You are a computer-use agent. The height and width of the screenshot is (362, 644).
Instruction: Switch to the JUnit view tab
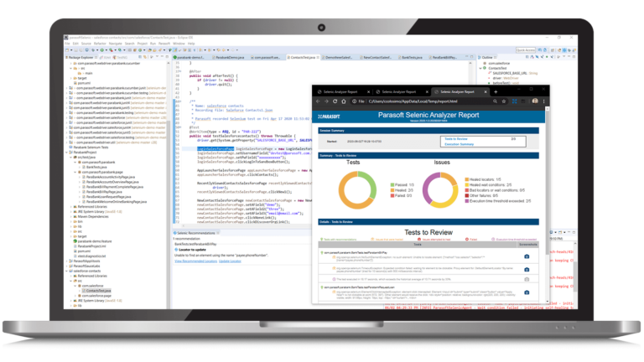tap(106, 58)
